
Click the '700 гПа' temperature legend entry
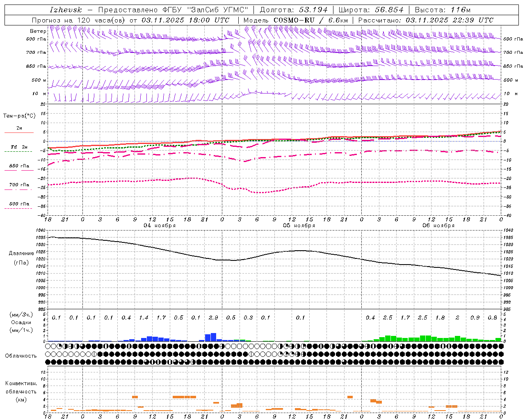pyautogui.click(x=19, y=185)
